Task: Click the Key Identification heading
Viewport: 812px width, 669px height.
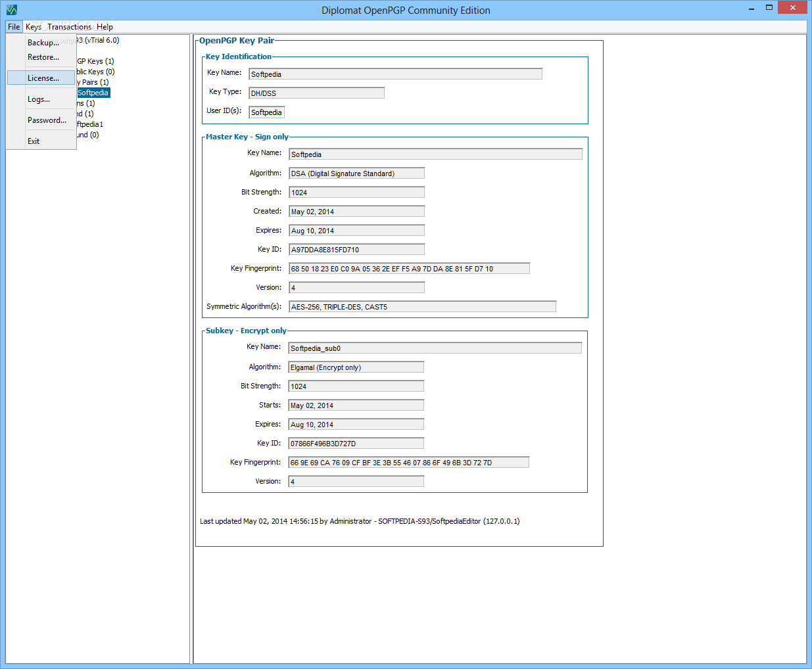Action: pyautogui.click(x=239, y=57)
